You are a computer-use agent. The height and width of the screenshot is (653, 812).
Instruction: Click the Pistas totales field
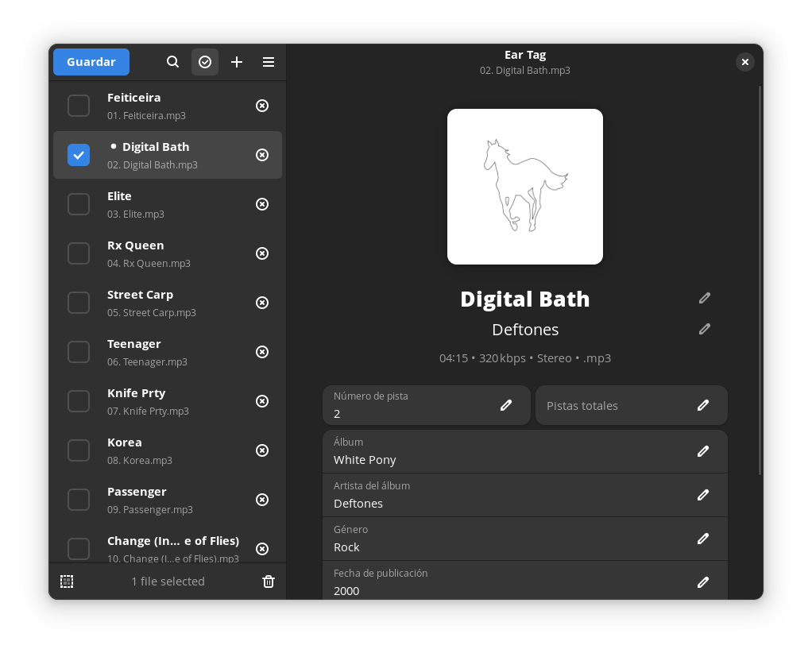pyautogui.click(x=632, y=405)
